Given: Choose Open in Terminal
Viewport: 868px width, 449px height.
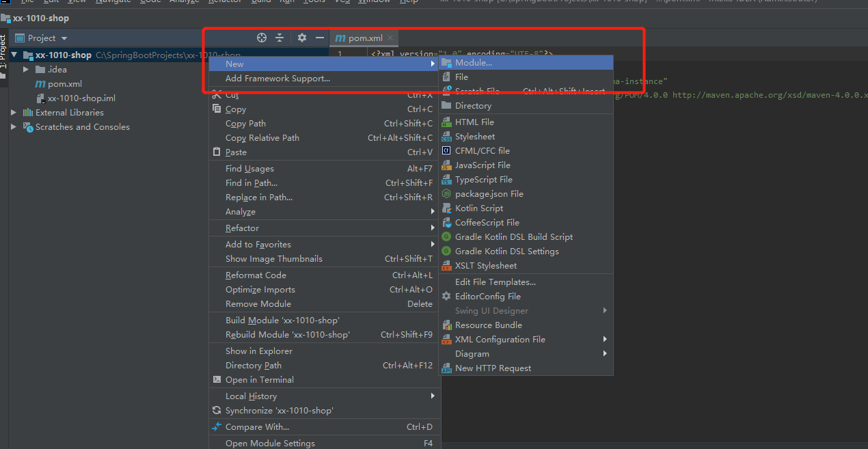Looking at the screenshot, I should tap(324, 379).
